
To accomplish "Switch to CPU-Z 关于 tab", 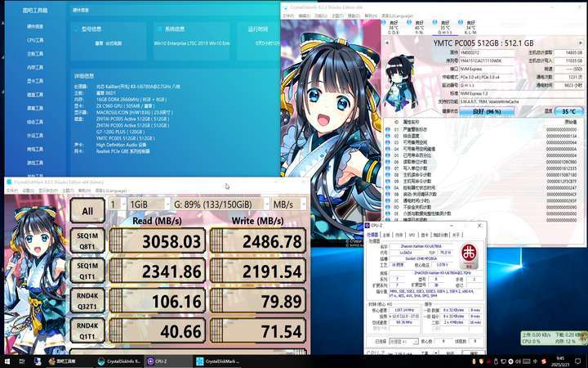I will tap(456, 235).
